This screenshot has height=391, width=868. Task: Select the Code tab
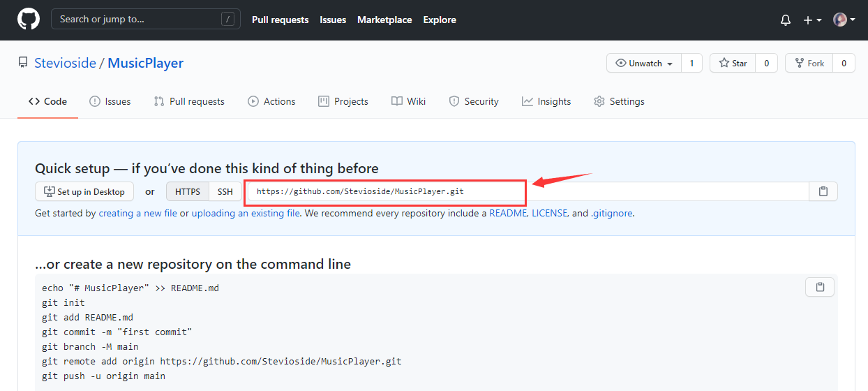tap(47, 101)
